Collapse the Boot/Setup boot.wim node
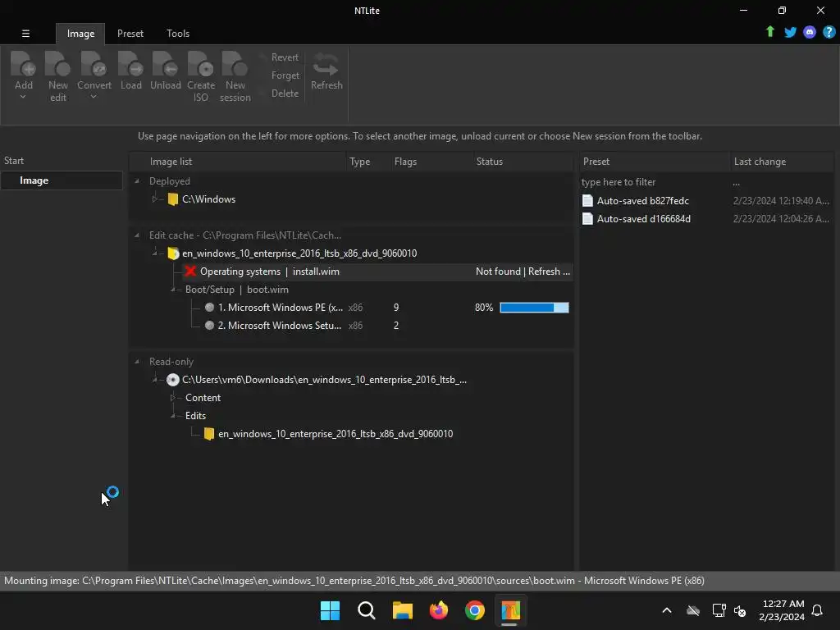Screen dimensions: 840x630 172,290
